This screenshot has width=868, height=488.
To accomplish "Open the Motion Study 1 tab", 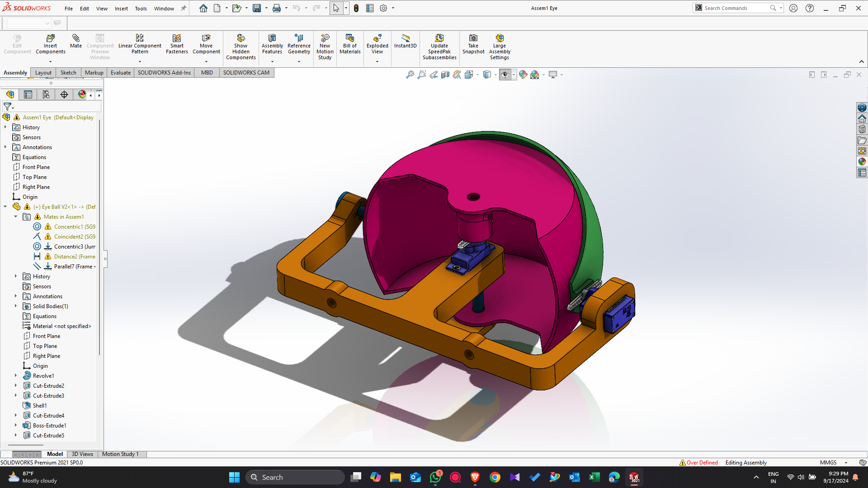I will point(120,454).
